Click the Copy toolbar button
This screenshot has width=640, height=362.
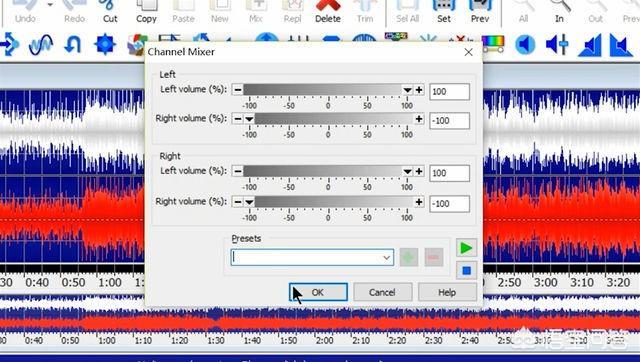coord(146,12)
